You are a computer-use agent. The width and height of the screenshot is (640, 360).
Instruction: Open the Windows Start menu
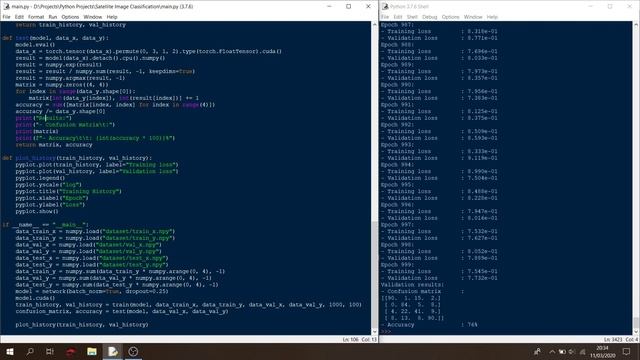point(9,351)
